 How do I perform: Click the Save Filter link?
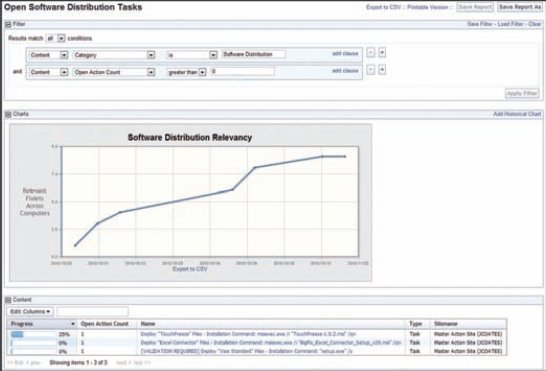point(479,24)
